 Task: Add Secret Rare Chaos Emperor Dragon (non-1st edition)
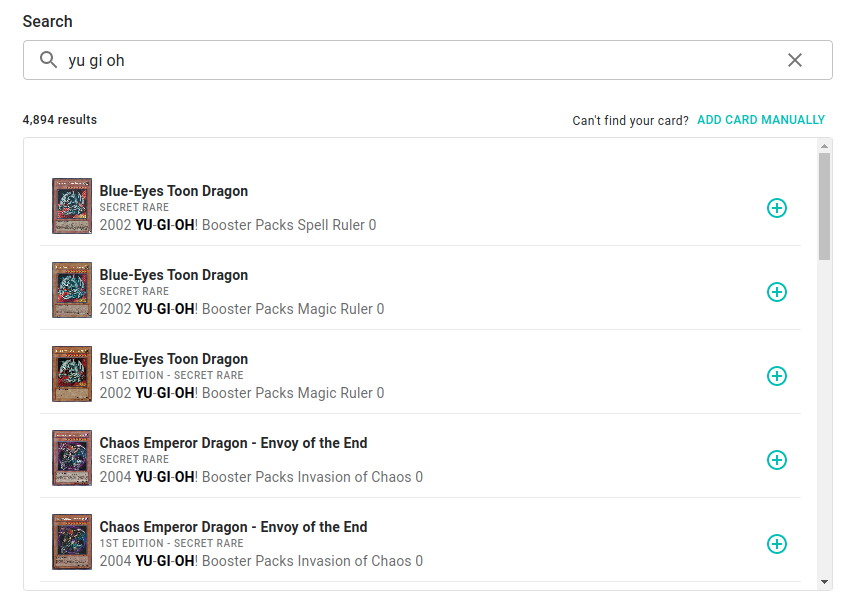[776, 460]
